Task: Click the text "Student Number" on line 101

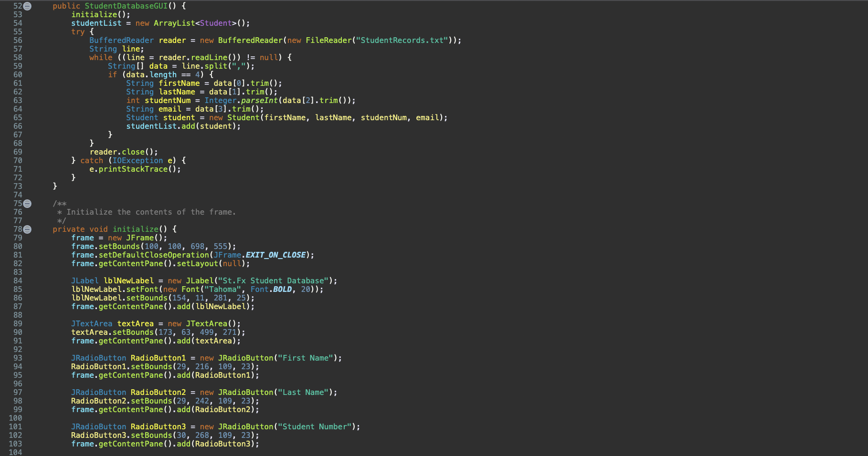Action: (317, 426)
